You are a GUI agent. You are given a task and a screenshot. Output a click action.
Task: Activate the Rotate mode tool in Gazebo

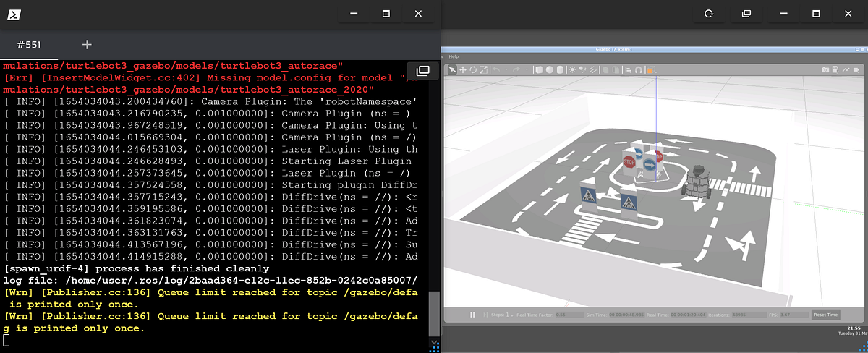pos(473,69)
